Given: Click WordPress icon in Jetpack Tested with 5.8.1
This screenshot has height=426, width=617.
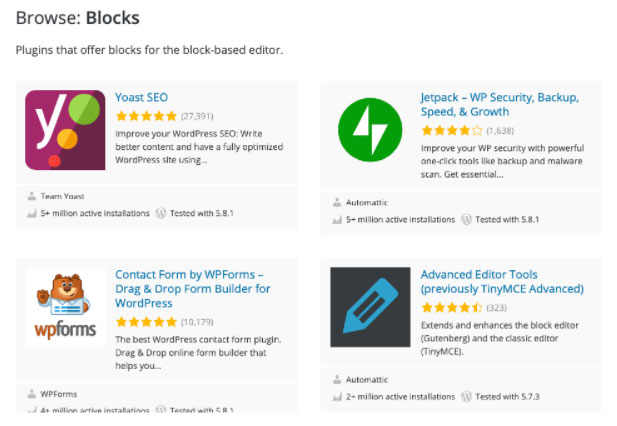Looking at the screenshot, I should pyautogui.click(x=467, y=219).
